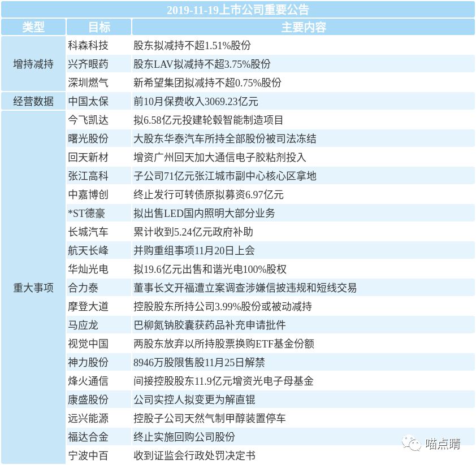Click the 主要内容 column header
This screenshot has width=476, height=465.
(304, 27)
